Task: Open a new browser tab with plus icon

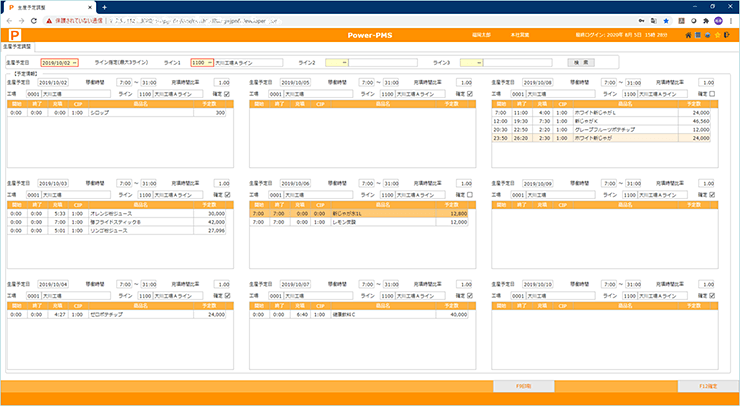Action: (104, 7)
